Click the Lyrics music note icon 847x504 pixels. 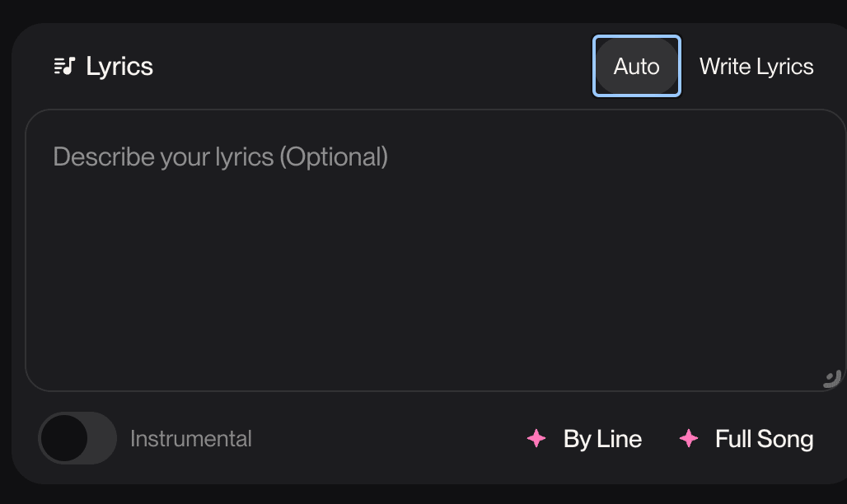pyautogui.click(x=64, y=67)
